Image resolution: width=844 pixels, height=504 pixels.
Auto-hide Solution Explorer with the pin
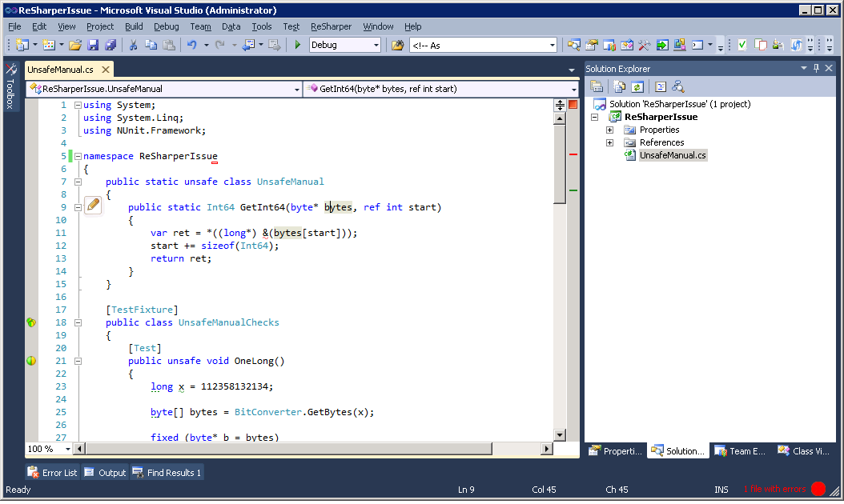(817, 68)
